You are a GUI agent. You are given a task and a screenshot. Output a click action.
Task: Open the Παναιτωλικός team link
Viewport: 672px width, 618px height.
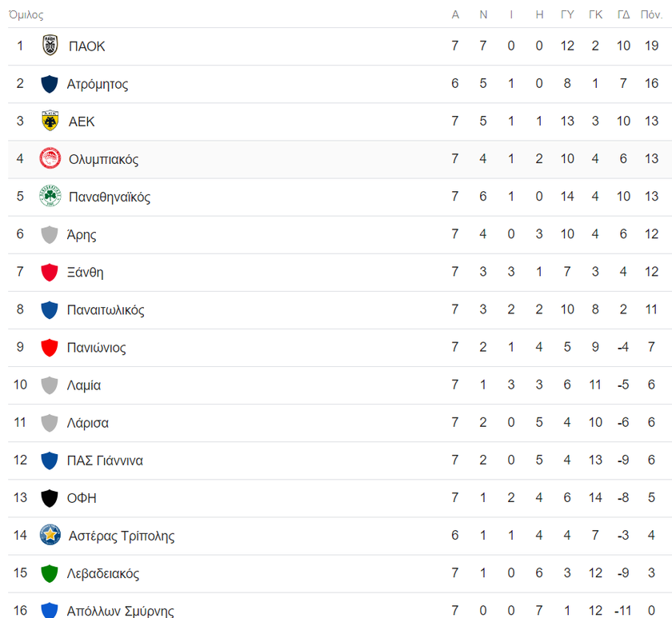[106, 309]
